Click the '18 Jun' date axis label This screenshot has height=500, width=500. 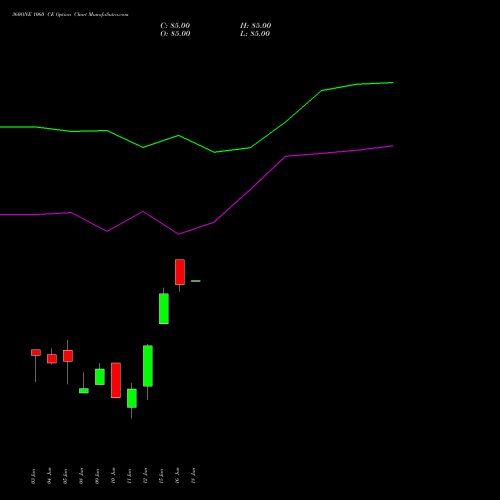(193, 476)
